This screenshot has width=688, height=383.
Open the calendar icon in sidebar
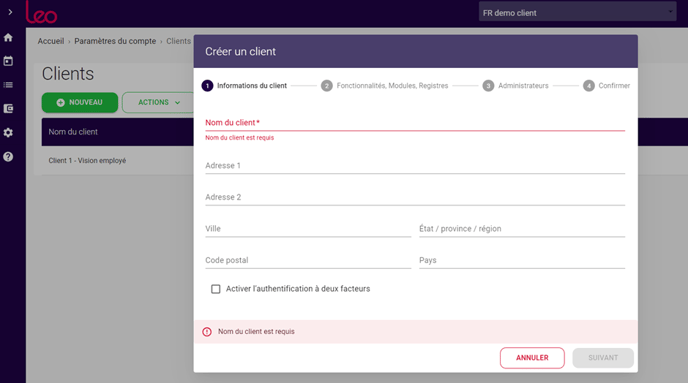[x=8, y=61]
